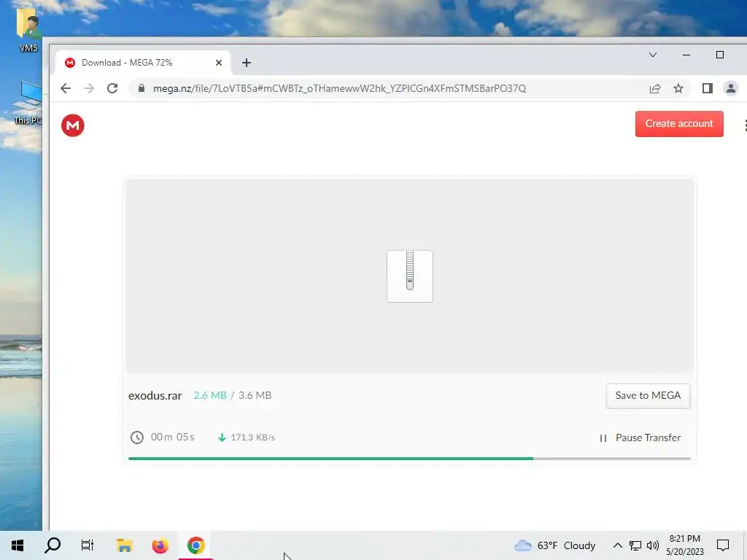Click the clock remaining-time icon
747x560 pixels.
136,437
